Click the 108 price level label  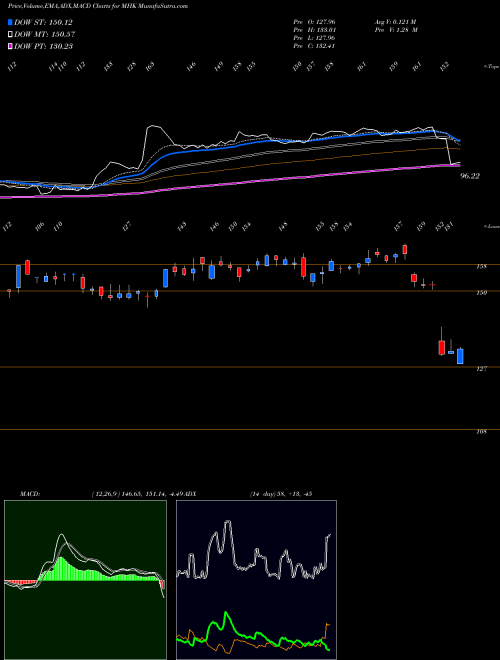481,431
